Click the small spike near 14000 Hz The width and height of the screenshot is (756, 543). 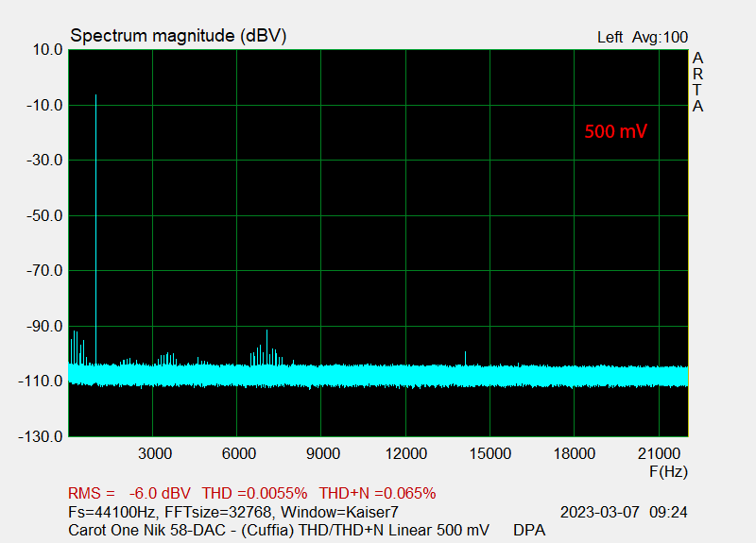pyautogui.click(x=465, y=359)
